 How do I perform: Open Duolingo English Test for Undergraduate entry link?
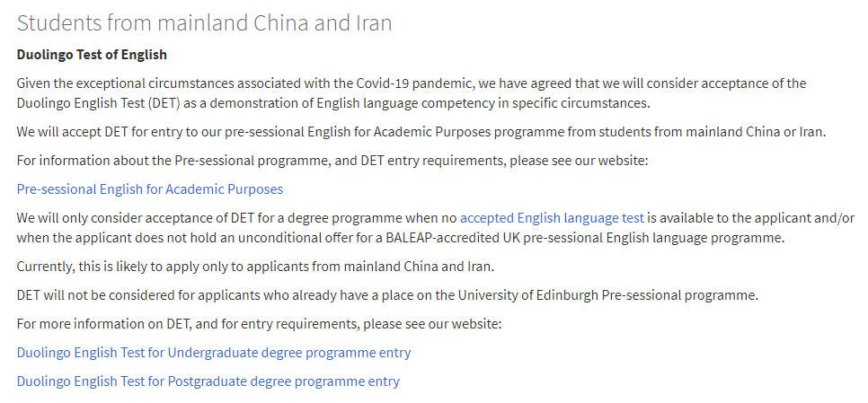click(x=214, y=353)
